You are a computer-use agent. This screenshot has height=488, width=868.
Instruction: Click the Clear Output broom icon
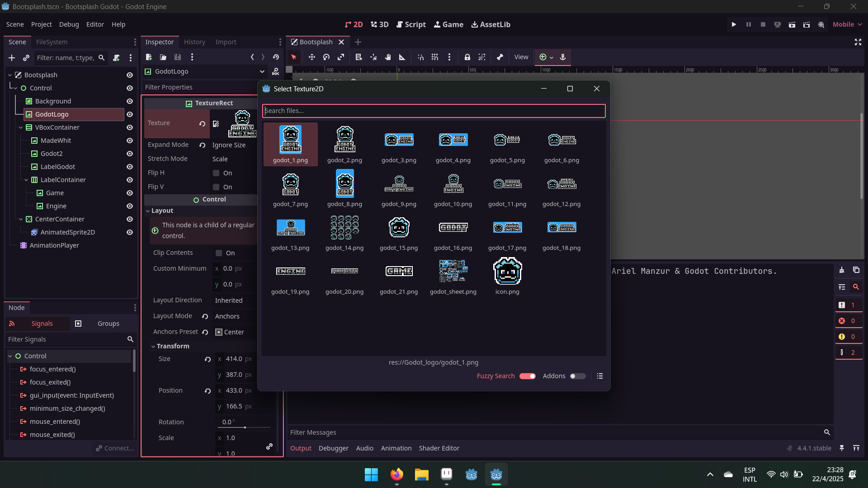click(842, 270)
